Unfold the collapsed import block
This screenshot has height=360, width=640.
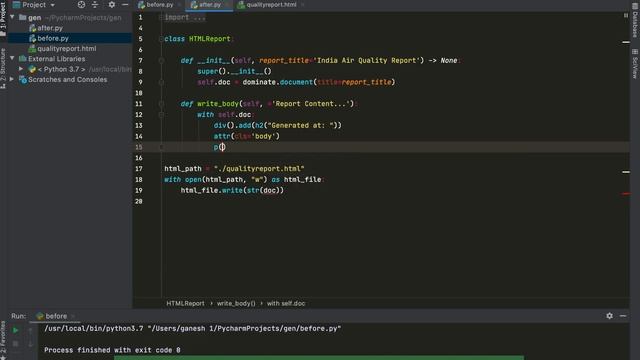(x=161, y=18)
